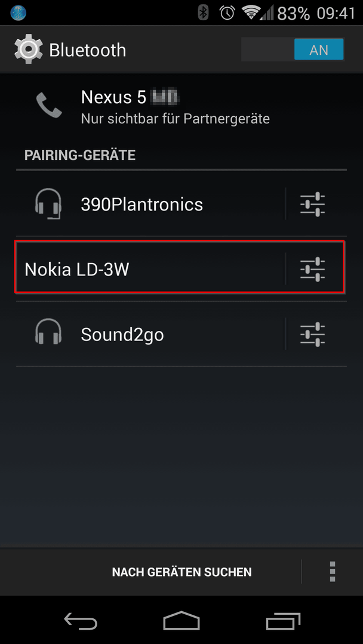Connect to Sound2go headphones
The height and width of the screenshot is (644, 363).
150,335
